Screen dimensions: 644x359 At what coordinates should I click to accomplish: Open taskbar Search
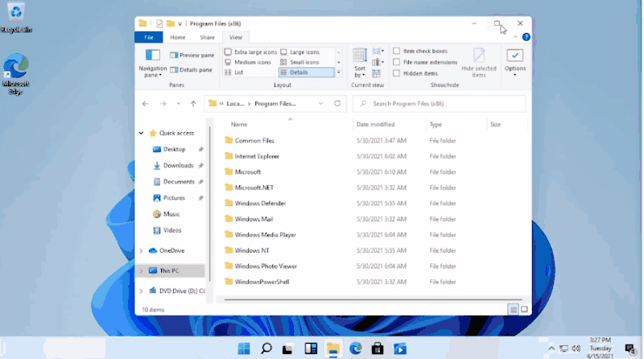(266, 349)
